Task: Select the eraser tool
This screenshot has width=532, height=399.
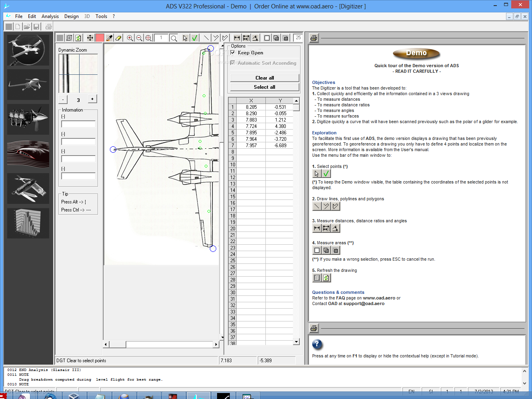Action: click(x=118, y=38)
